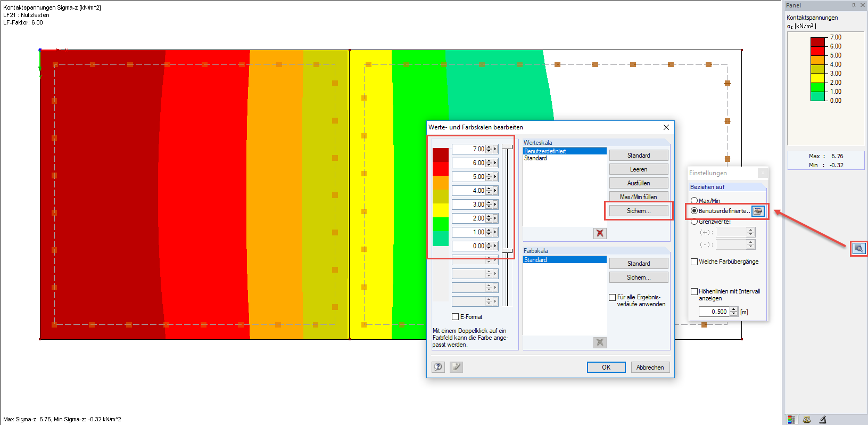Screen dimensions: 868x425
Task: Click the 0.500 interval input field
Action: pyautogui.click(x=714, y=312)
